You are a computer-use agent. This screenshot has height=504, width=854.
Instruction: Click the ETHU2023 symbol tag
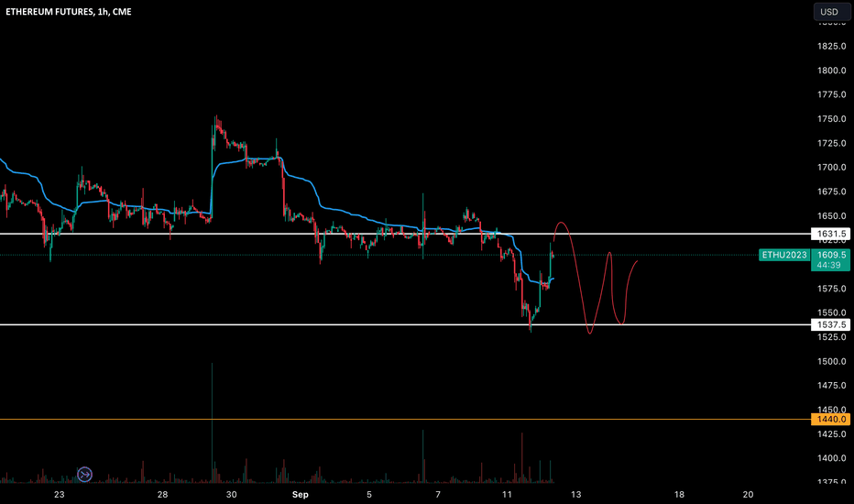(x=784, y=255)
